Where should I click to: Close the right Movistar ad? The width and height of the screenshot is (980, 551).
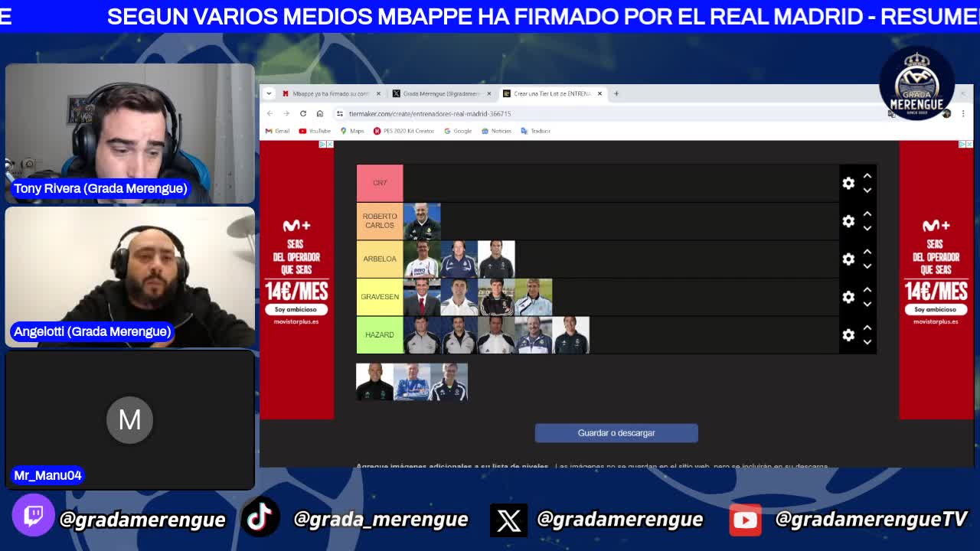[x=969, y=144]
